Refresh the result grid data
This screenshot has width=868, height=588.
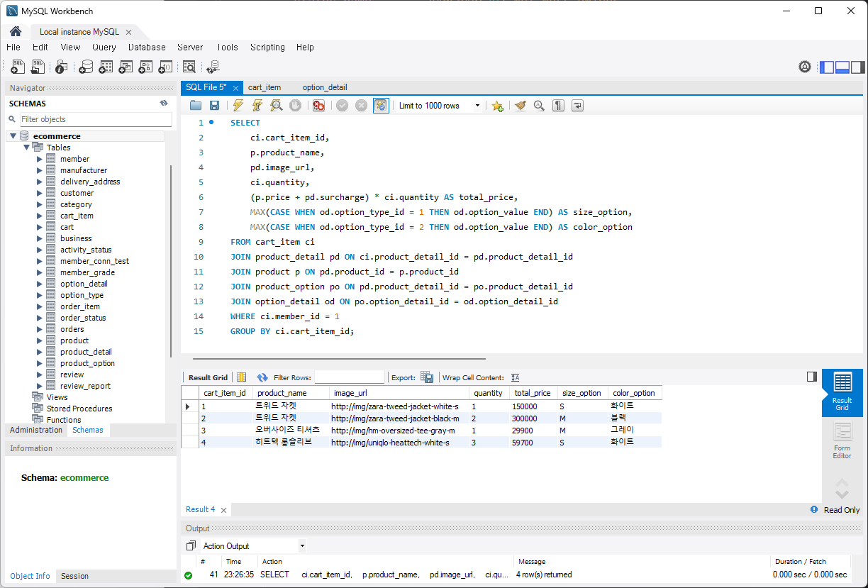262,377
